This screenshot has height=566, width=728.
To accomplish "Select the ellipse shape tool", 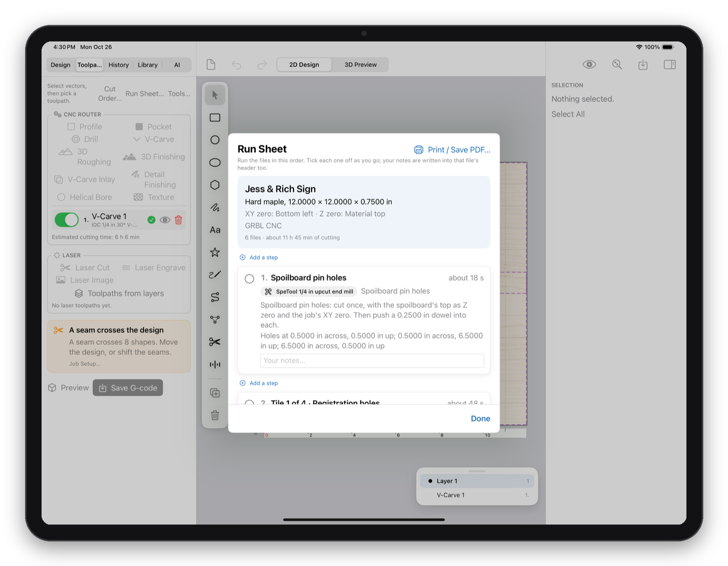I will click(x=215, y=162).
